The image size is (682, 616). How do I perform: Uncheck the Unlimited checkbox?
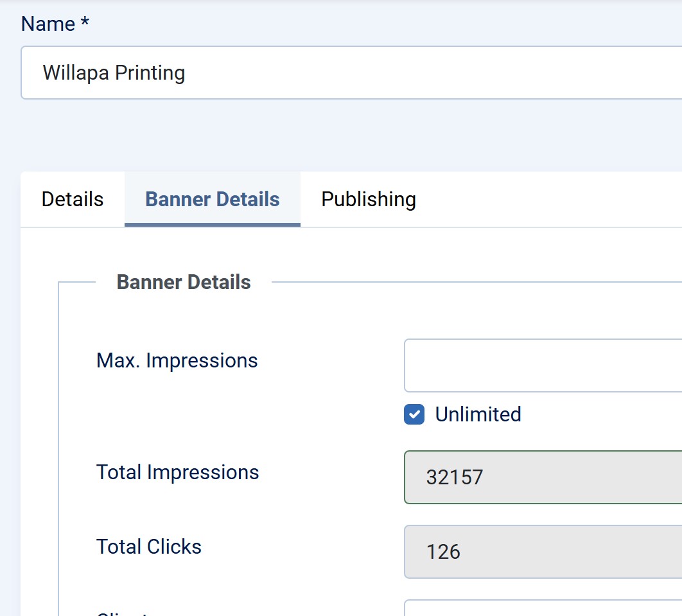414,414
